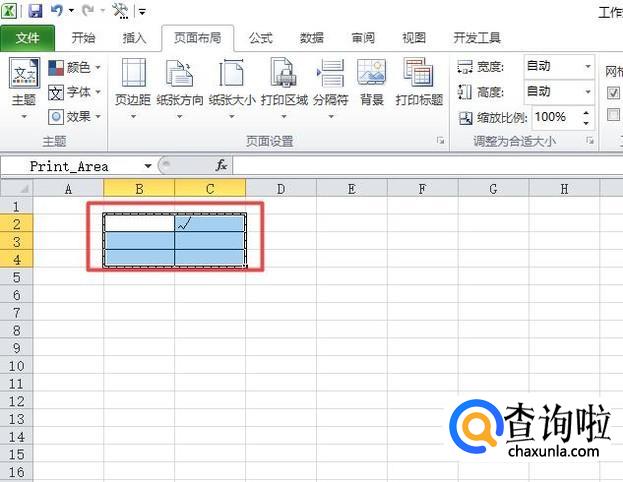This screenshot has width=623, height=482.
Task: Select column D header
Action: point(280,188)
